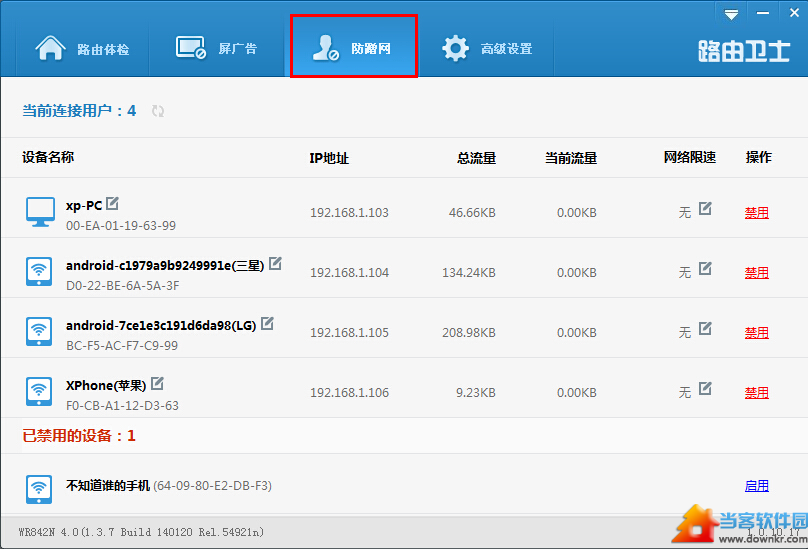
Task: Click firmware version text WR842N 4.0
Action: click(x=141, y=532)
